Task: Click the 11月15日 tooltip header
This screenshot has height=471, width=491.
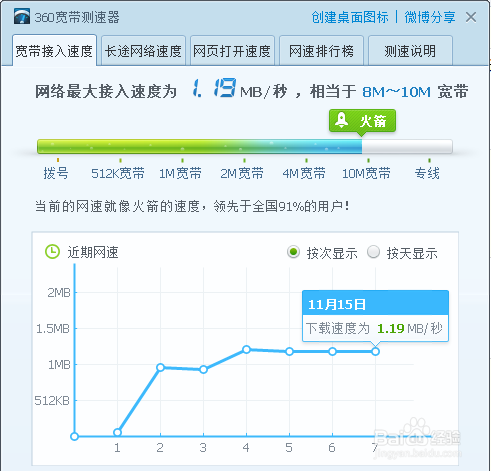Action: tap(375, 304)
